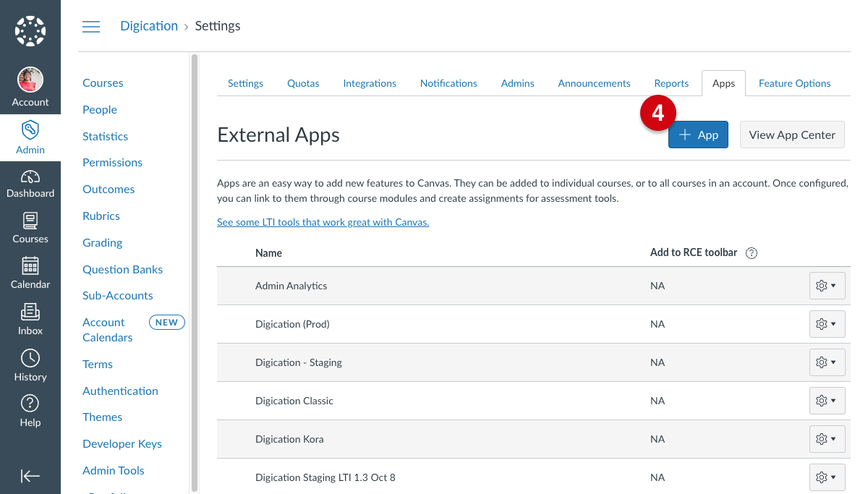Switch to the Notifications tab

448,83
